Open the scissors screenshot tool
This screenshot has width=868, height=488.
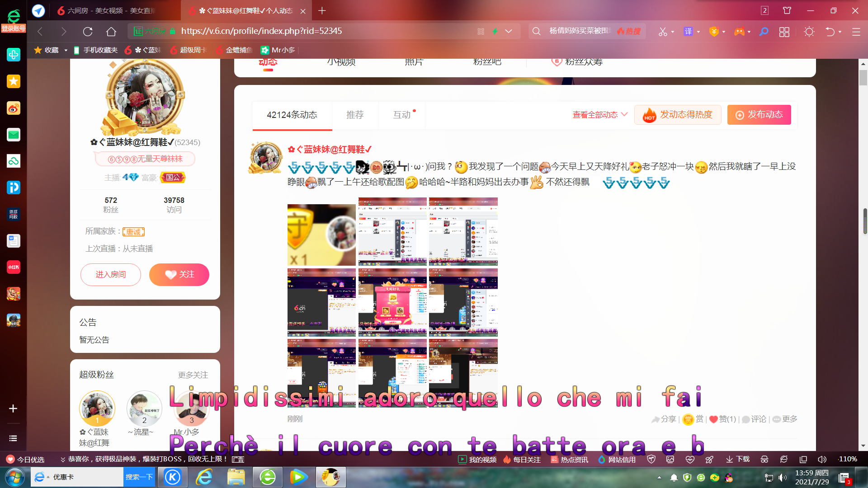pos(663,32)
